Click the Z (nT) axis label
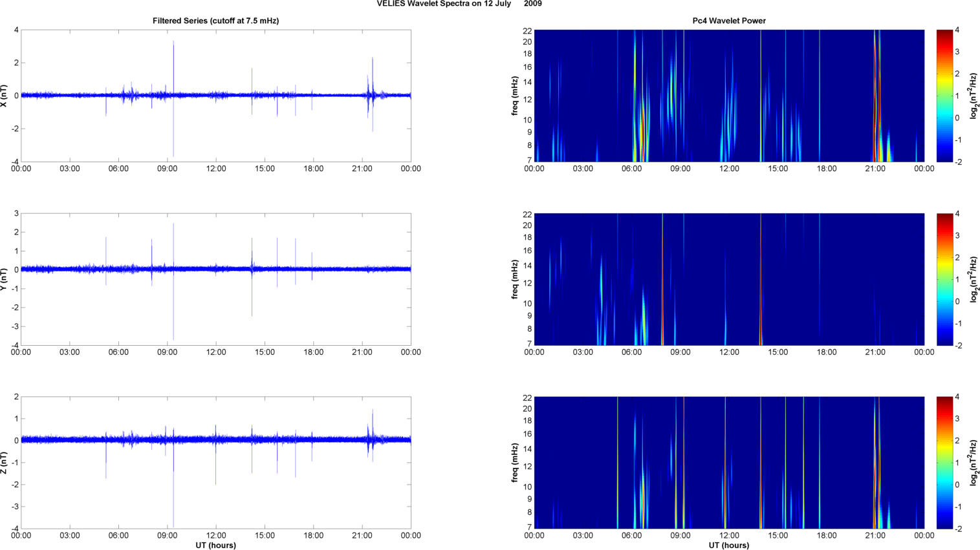This screenshot has height=550, width=980. [5, 463]
